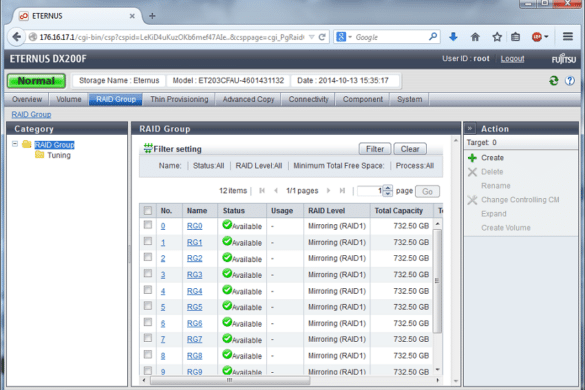Check the box for RG6 row
This screenshot has width=585, height=390.
tap(148, 322)
